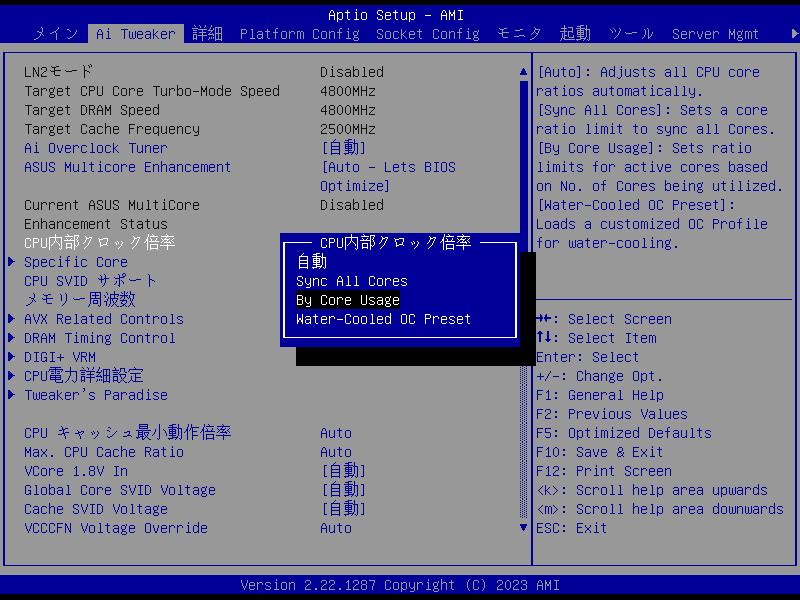Open the Server Mgmt tab
This screenshot has width=800, height=600.
pyautogui.click(x=715, y=34)
